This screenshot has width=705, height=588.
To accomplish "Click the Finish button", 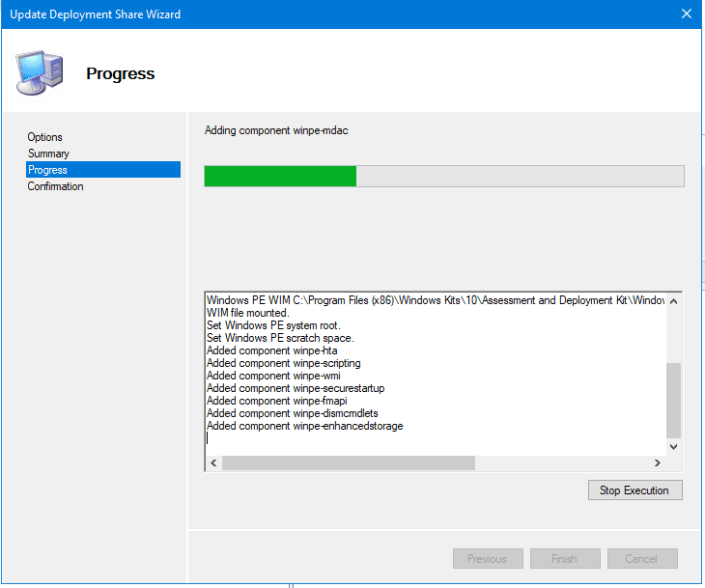I will point(564,559).
